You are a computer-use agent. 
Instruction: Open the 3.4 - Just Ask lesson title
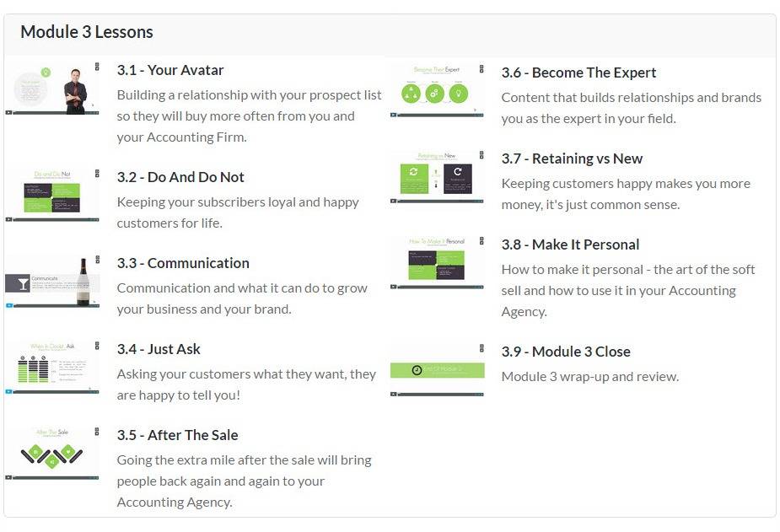159,349
